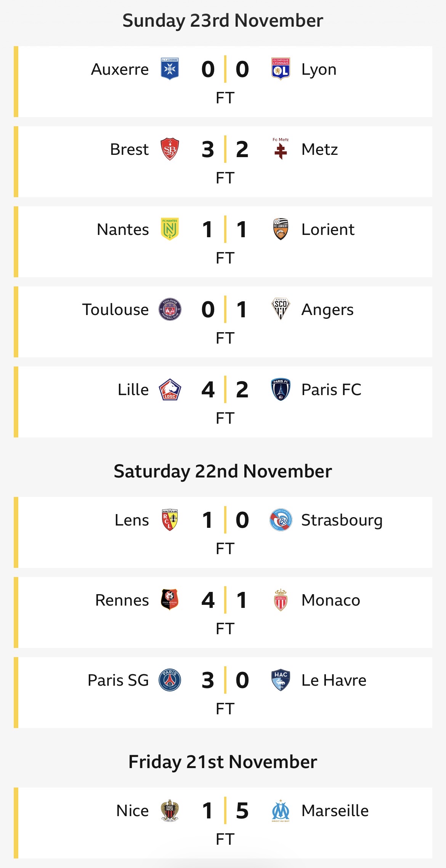Click the FC Metz logo
Screen dimensions: 446x868
(x=281, y=149)
